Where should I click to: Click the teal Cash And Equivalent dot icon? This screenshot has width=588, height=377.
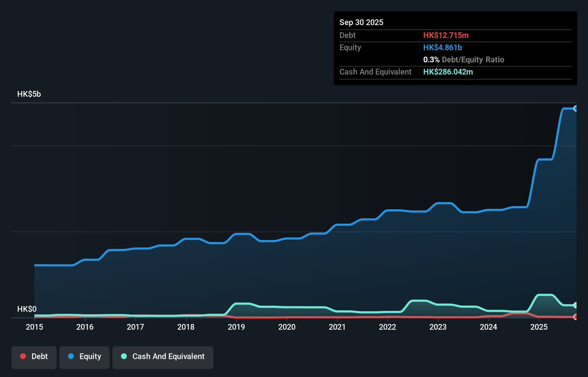pyautogui.click(x=123, y=356)
